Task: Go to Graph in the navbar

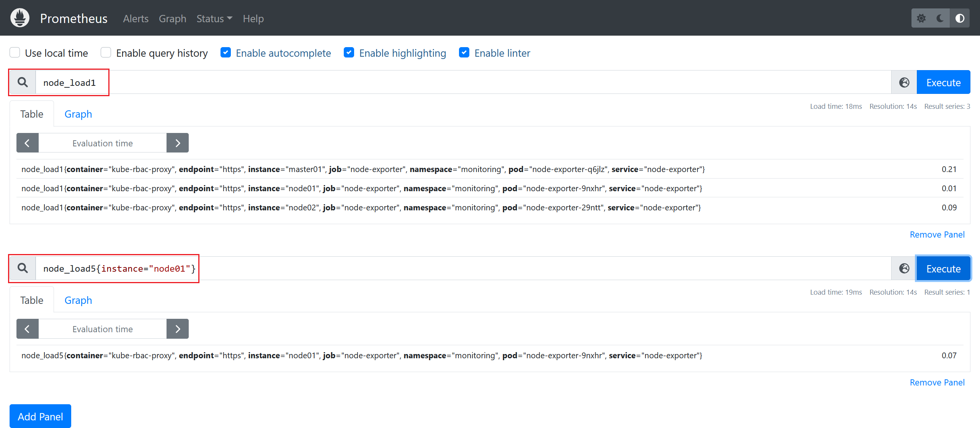Action: click(x=172, y=18)
